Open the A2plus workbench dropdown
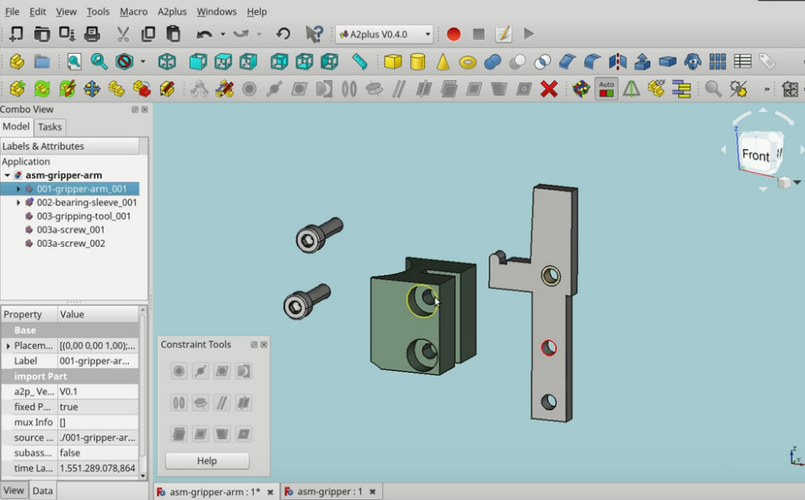The height and width of the screenshot is (500, 805). [x=384, y=34]
